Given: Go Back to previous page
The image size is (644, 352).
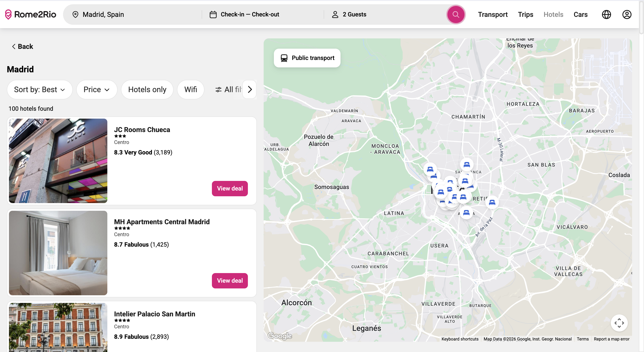Looking at the screenshot, I should (23, 47).
